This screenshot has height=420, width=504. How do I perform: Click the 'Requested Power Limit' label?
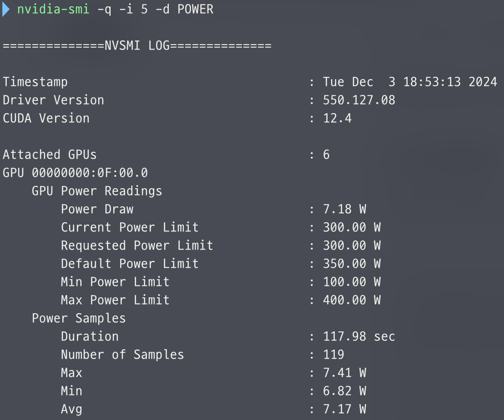pos(137,245)
